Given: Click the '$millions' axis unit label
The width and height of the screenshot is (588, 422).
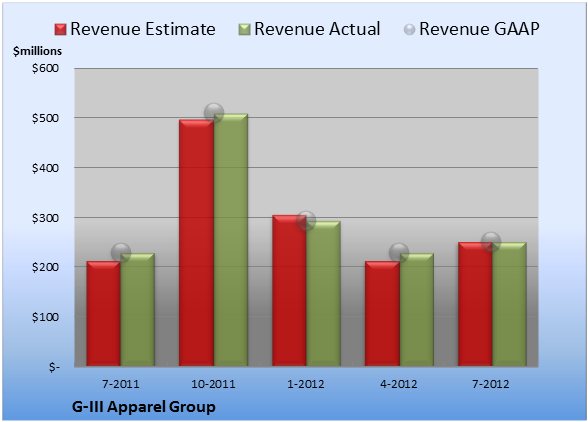Looking at the screenshot, I should pos(37,51).
